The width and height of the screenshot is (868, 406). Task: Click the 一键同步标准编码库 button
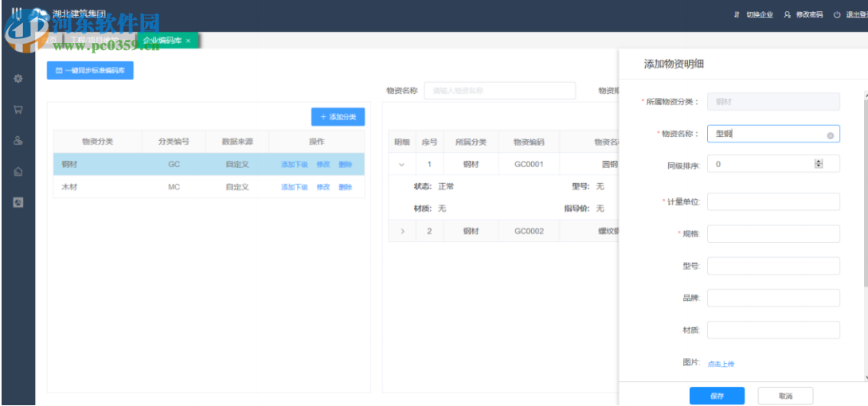click(x=90, y=70)
